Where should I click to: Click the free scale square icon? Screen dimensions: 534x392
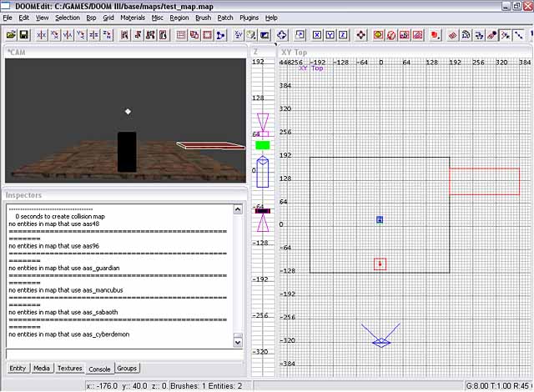pyautogui.click(x=300, y=35)
